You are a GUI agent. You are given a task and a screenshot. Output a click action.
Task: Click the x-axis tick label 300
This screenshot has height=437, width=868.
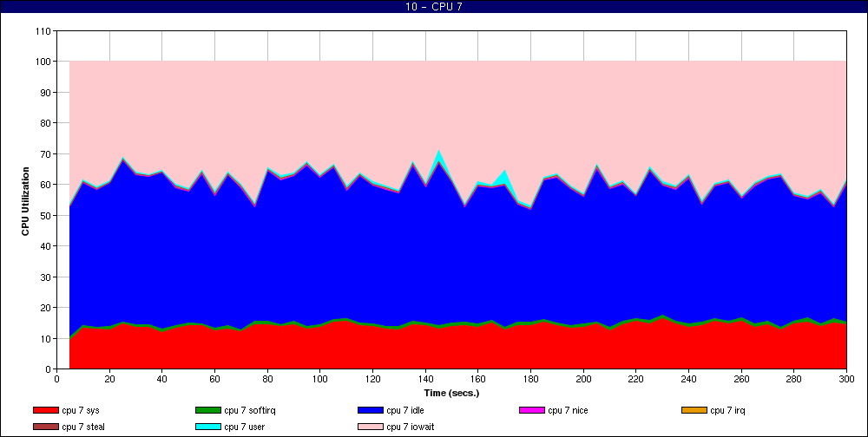point(846,379)
